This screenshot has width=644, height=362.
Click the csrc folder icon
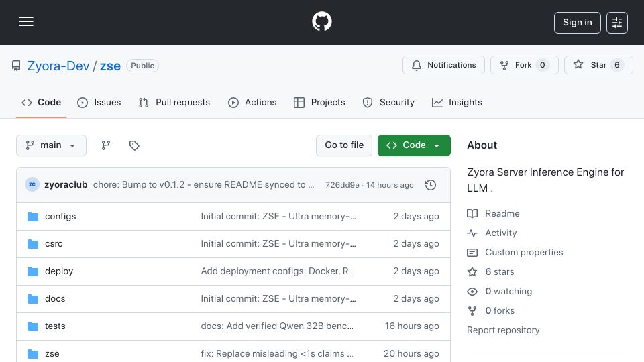click(x=33, y=244)
